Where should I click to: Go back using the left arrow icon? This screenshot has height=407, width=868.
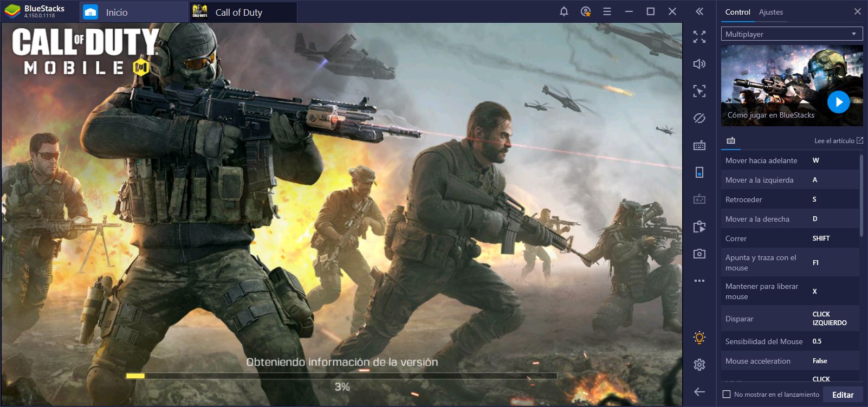(x=699, y=392)
